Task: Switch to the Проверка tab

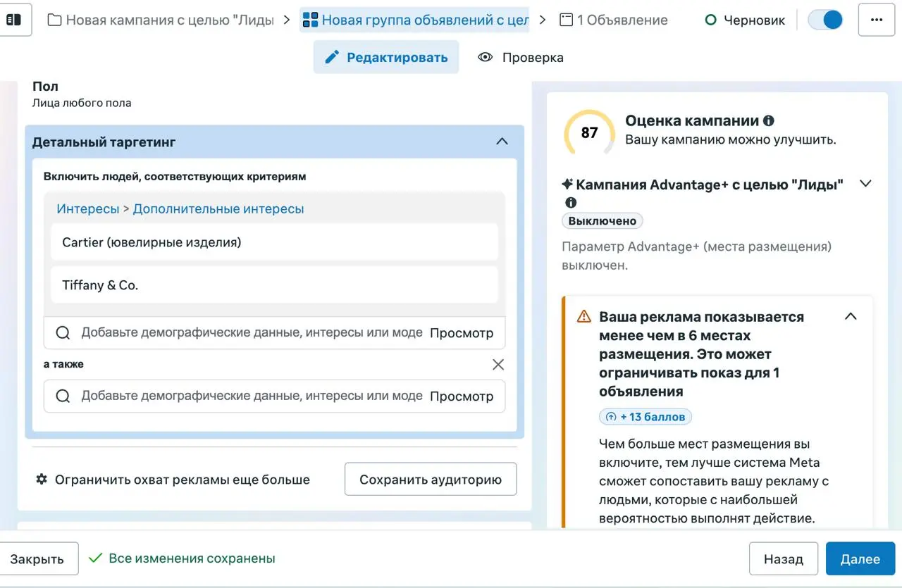Action: (x=521, y=57)
